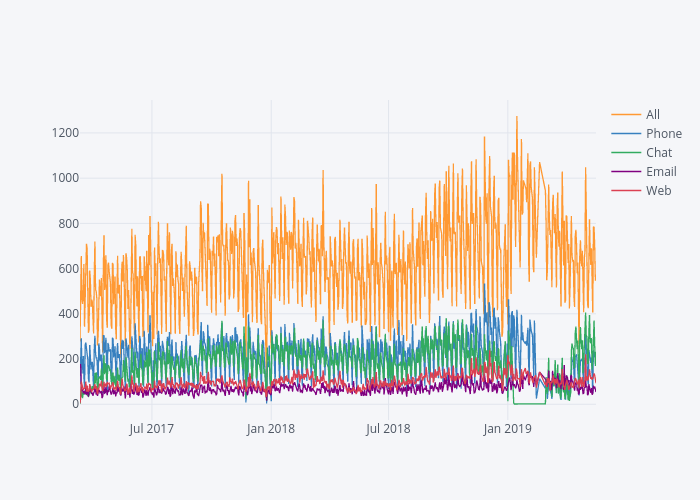Select the Jan 2018 x-axis tick label
The image size is (700, 500).
coord(270,429)
